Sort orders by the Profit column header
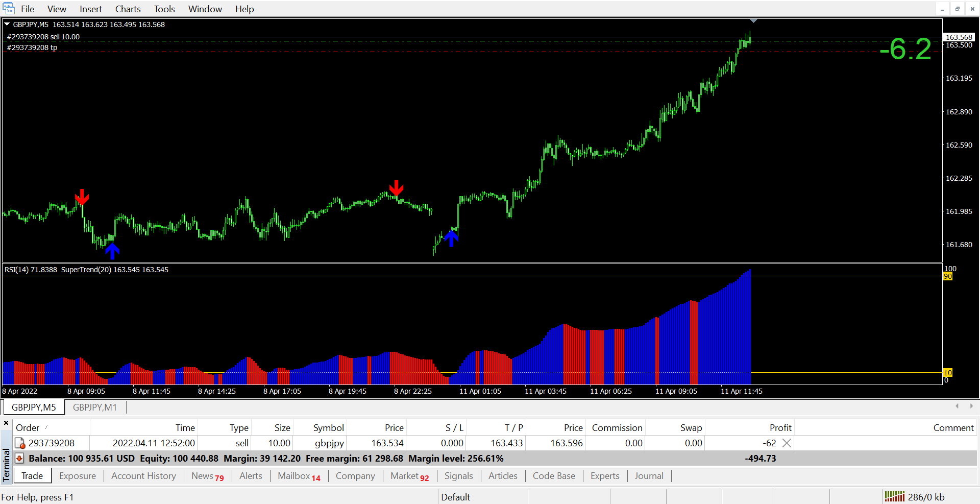 tap(780, 428)
